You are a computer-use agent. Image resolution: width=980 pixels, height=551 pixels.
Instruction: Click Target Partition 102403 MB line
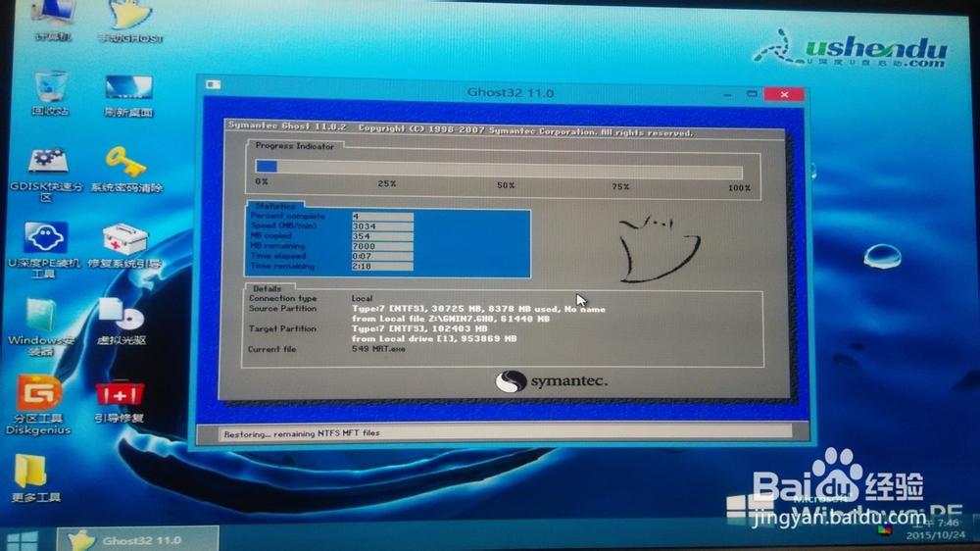coord(419,328)
